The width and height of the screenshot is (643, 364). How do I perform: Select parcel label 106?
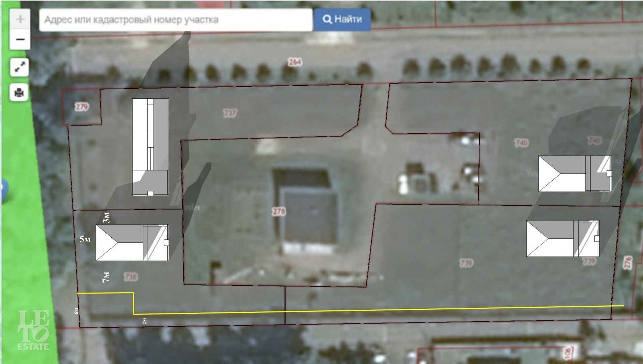567,354
